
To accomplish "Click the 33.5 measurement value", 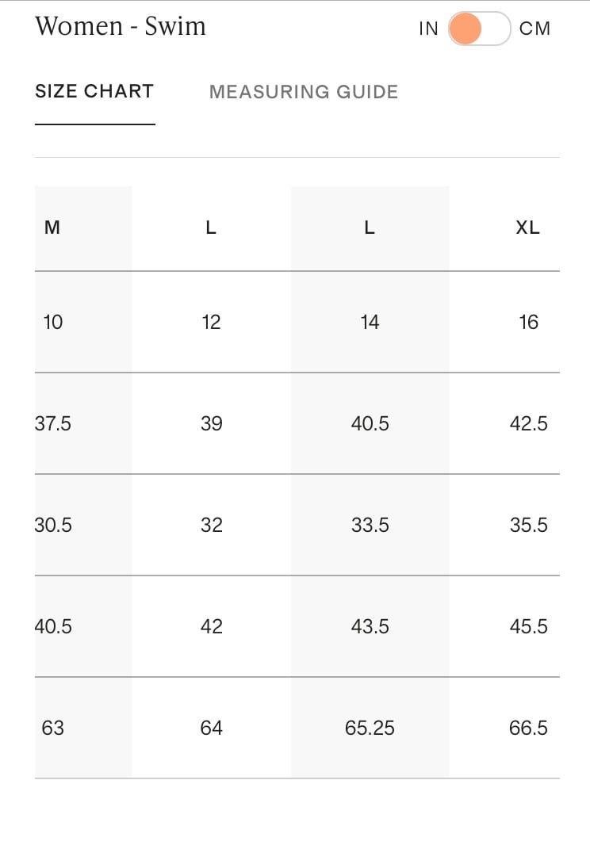I will click(x=370, y=525).
